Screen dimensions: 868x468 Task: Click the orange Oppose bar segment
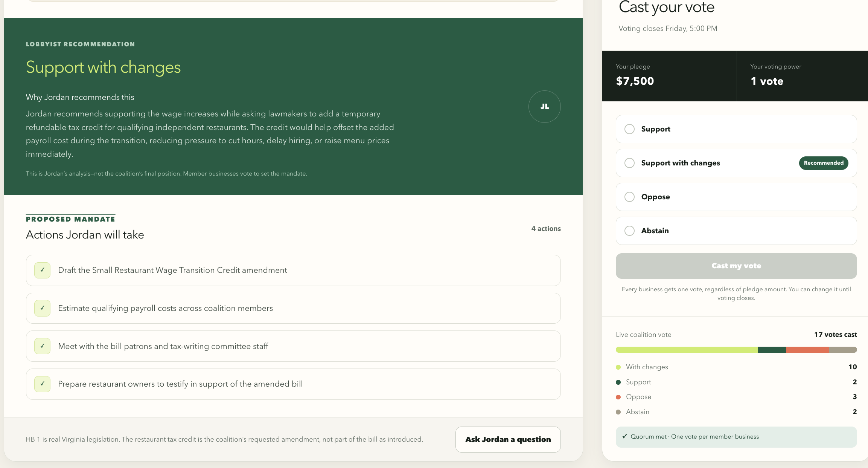[x=807, y=350]
